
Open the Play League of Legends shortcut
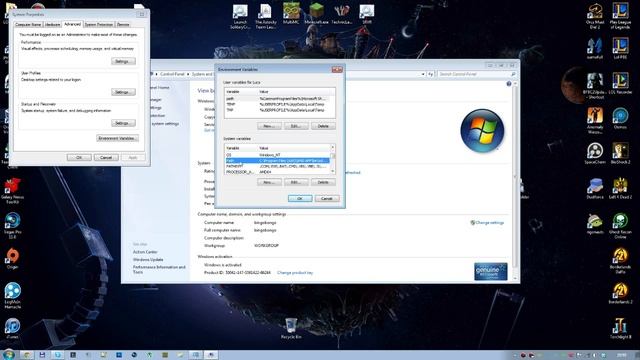tap(620, 16)
